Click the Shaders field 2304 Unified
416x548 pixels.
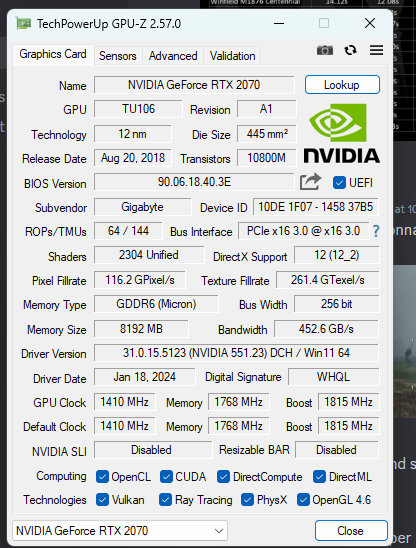[149, 255]
